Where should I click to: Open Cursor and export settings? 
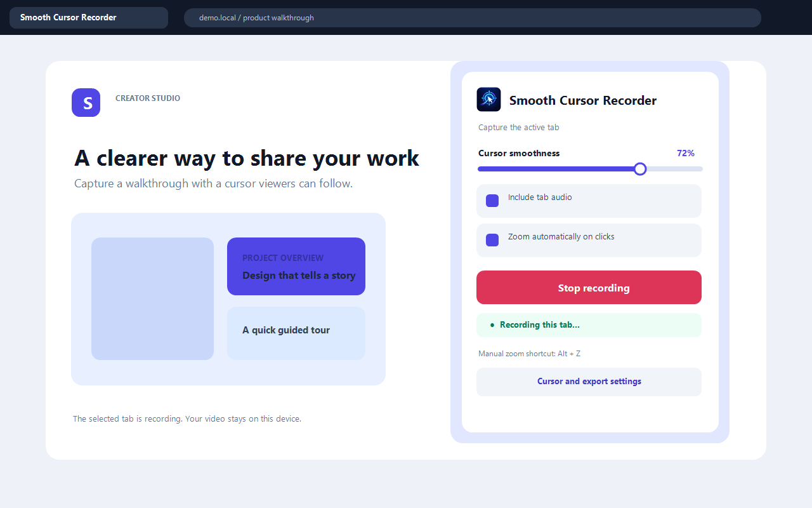[589, 382]
